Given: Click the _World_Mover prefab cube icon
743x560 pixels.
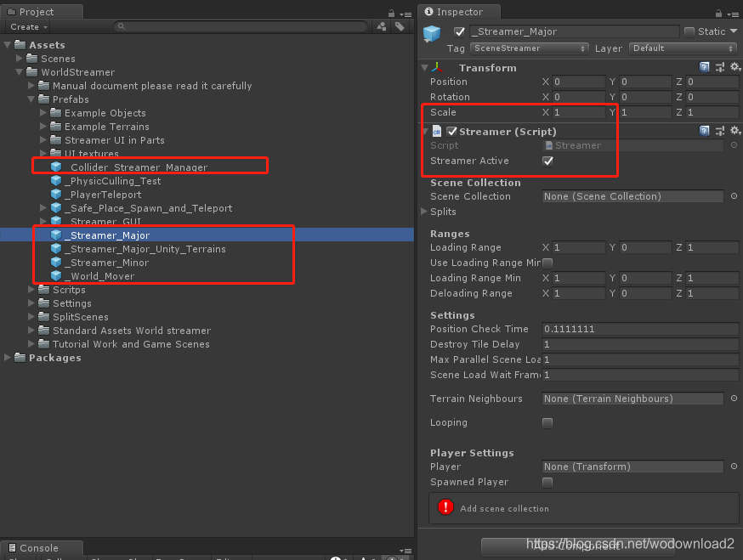Looking at the screenshot, I should (x=56, y=276).
